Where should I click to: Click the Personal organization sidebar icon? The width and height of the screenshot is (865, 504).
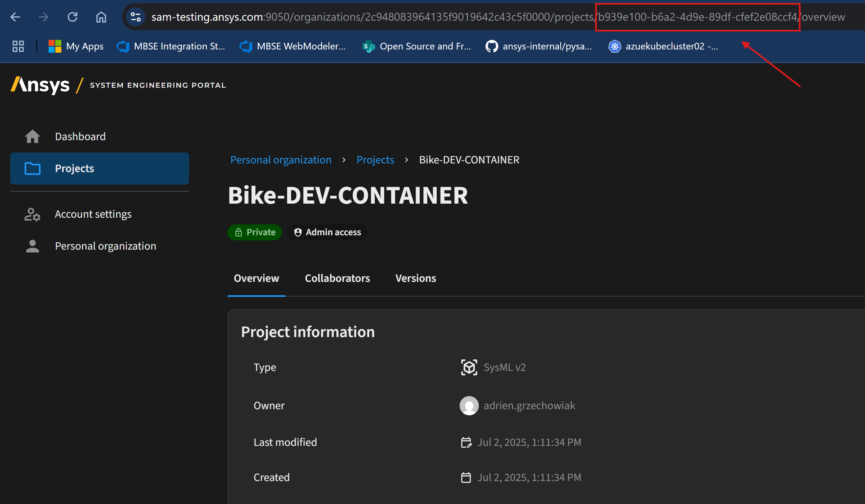[32, 246]
